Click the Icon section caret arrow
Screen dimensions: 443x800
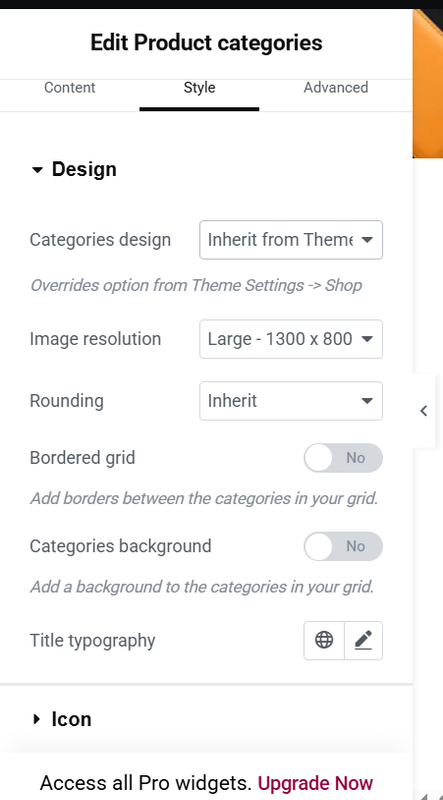pos(36,719)
